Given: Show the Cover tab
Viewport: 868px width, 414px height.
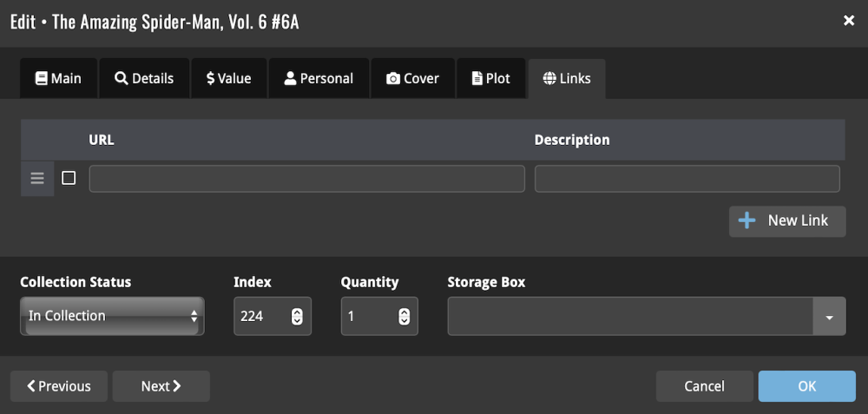Looking at the screenshot, I should tap(412, 78).
